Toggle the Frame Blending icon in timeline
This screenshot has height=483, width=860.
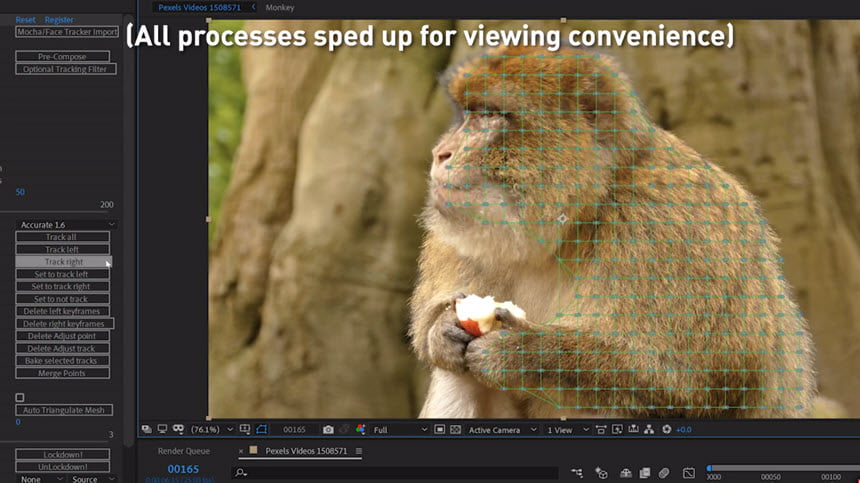[x=645, y=473]
